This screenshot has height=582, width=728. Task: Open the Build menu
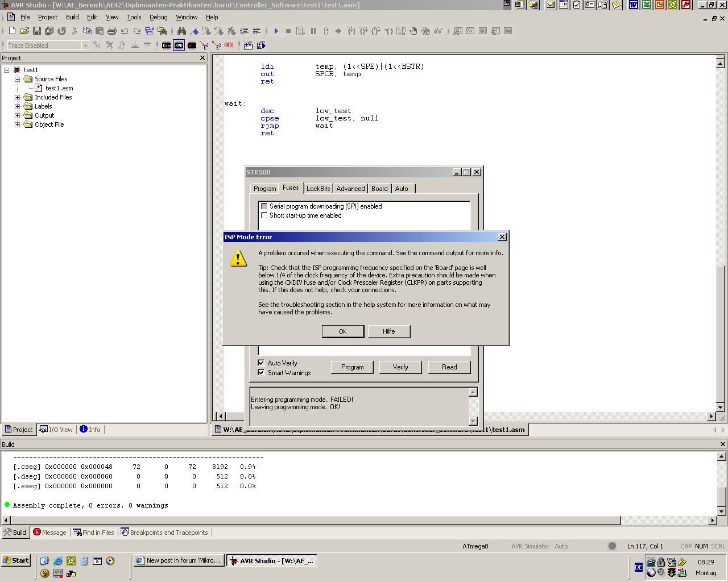click(72, 17)
